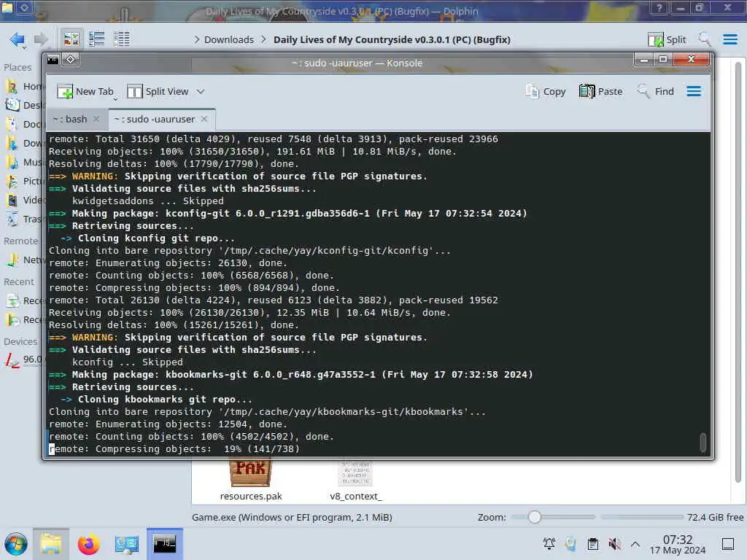Expand the Split View dropdown arrow
The image size is (747, 560).
tap(201, 91)
